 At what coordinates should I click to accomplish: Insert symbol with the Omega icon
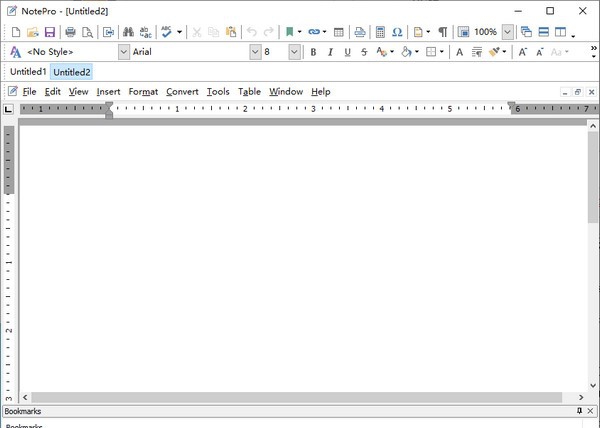tap(397, 32)
